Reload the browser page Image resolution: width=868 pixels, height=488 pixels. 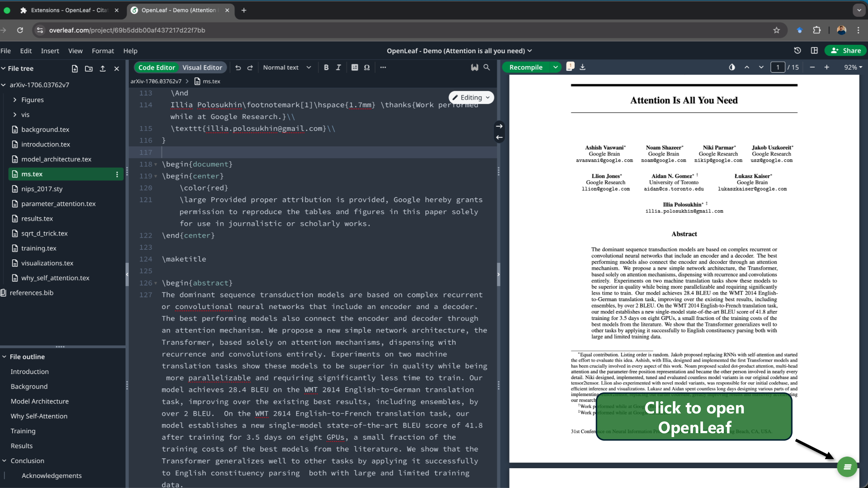pos(20,30)
